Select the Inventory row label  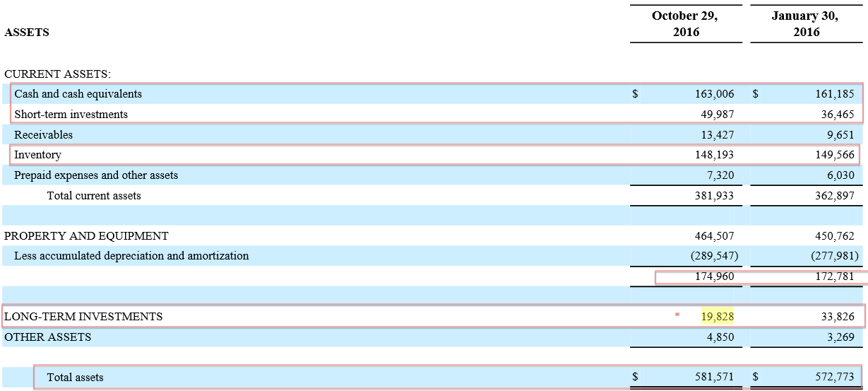pyautogui.click(x=37, y=155)
